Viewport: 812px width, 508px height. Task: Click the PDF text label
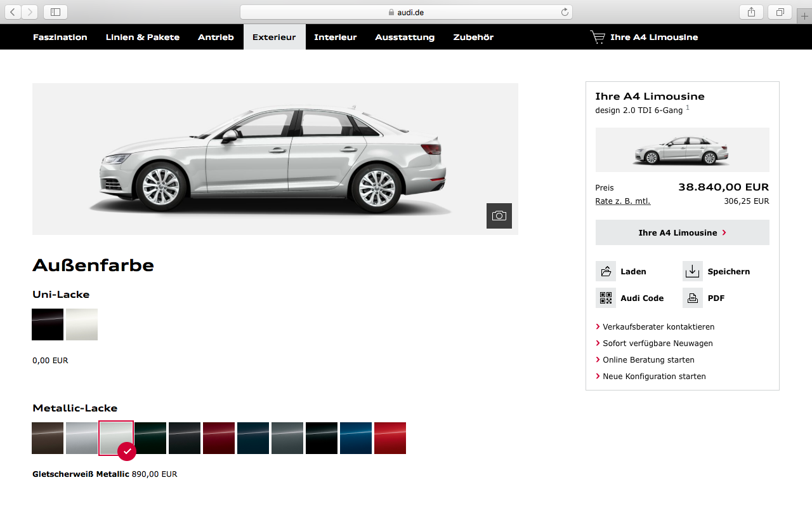716,298
